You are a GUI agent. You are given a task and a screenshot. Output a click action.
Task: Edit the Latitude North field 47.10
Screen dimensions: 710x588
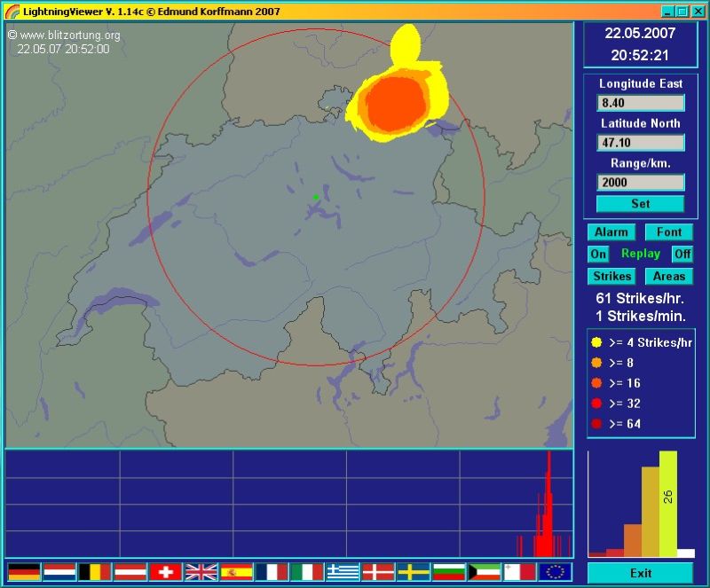tap(640, 143)
